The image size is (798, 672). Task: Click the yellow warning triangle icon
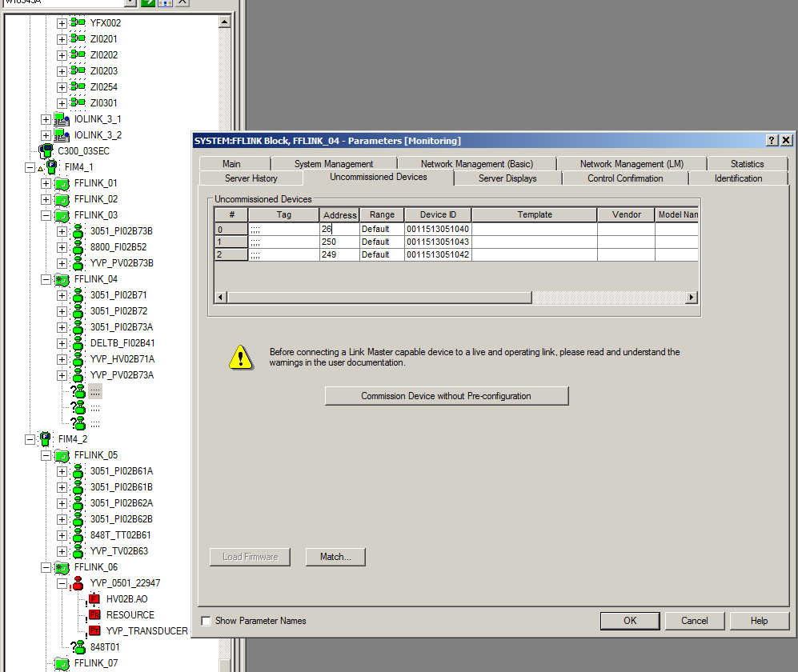(240, 357)
